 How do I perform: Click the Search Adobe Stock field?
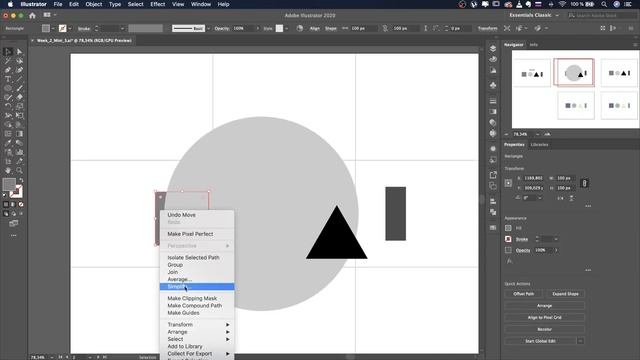click(x=601, y=15)
